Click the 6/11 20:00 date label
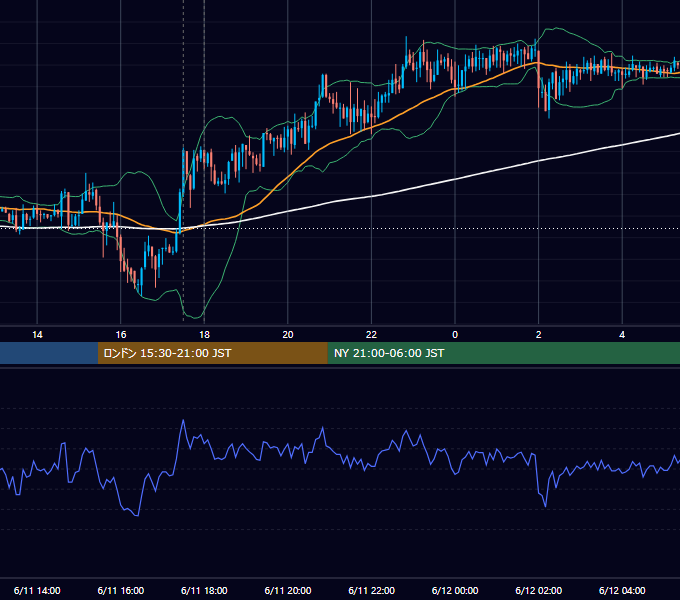 (x=288, y=590)
